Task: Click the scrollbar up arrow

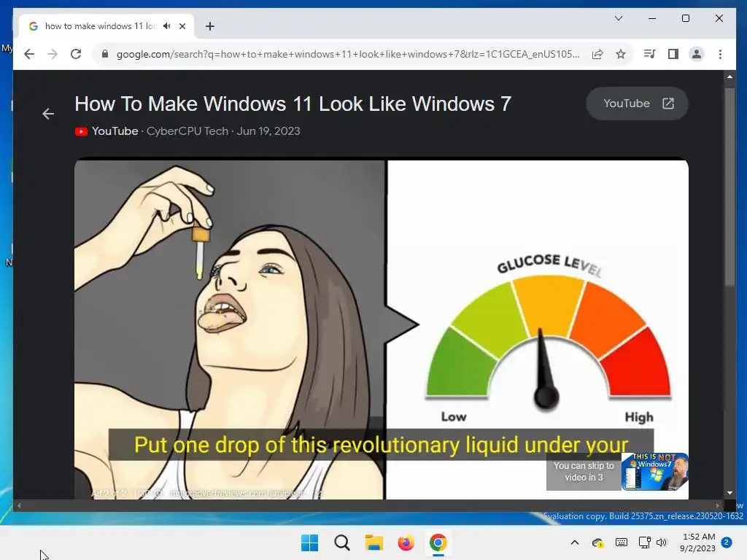Action: point(729,76)
